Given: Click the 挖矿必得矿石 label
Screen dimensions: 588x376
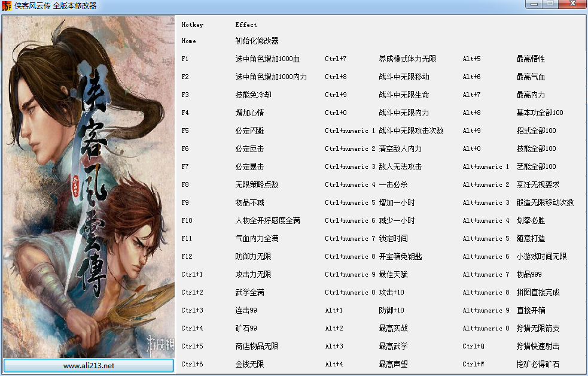Looking at the screenshot, I should click(x=538, y=364).
